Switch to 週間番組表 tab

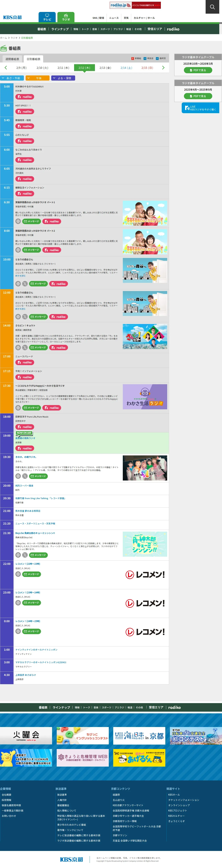pos(12,59)
